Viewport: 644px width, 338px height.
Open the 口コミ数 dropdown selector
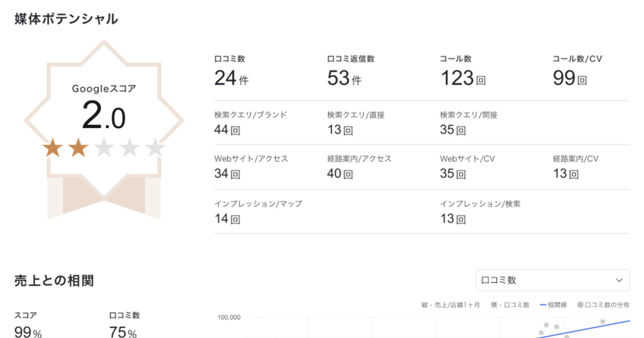click(552, 280)
